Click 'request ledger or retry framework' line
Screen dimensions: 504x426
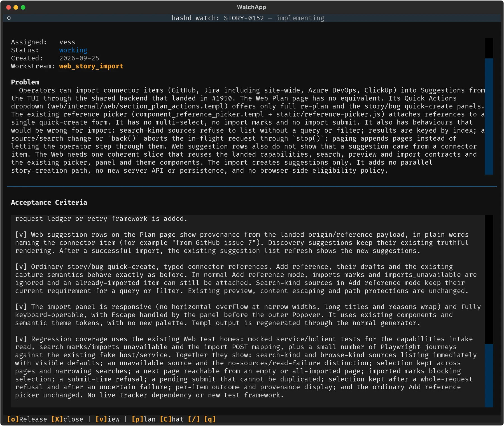(x=101, y=219)
